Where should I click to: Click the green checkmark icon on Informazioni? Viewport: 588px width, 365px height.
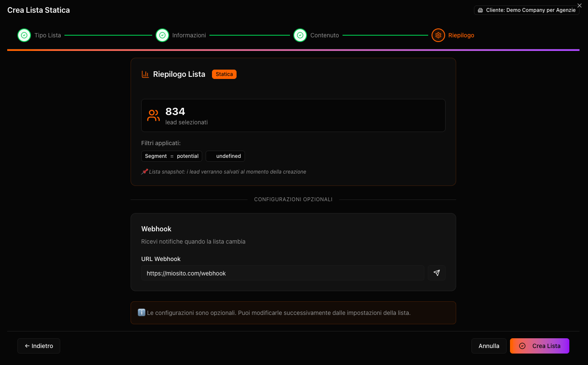(x=162, y=35)
